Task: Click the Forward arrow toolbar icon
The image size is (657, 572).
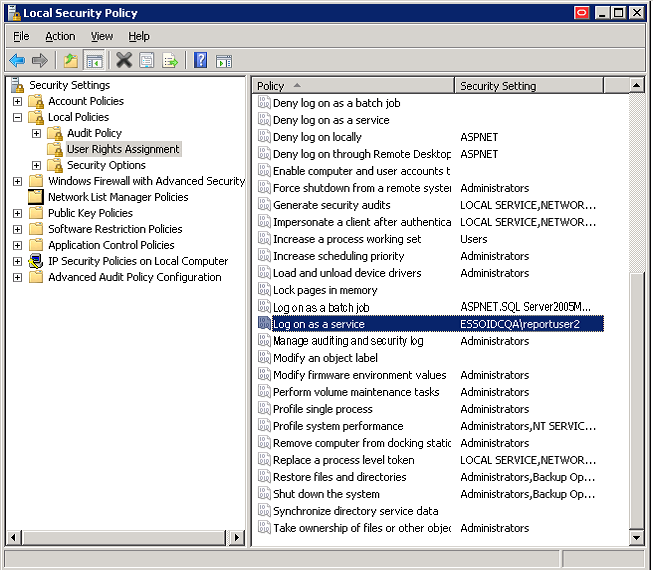Action: coord(40,61)
